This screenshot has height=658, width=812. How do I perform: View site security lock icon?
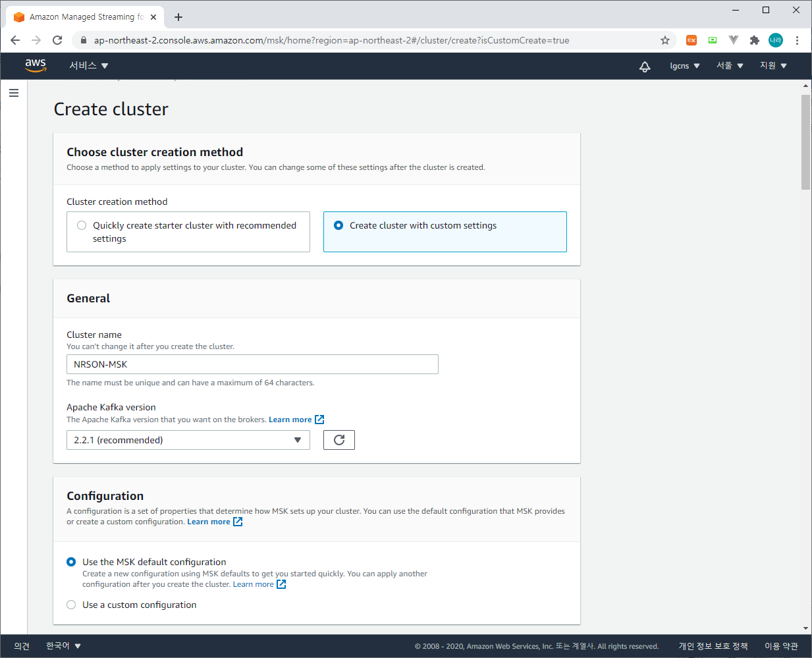coord(83,40)
